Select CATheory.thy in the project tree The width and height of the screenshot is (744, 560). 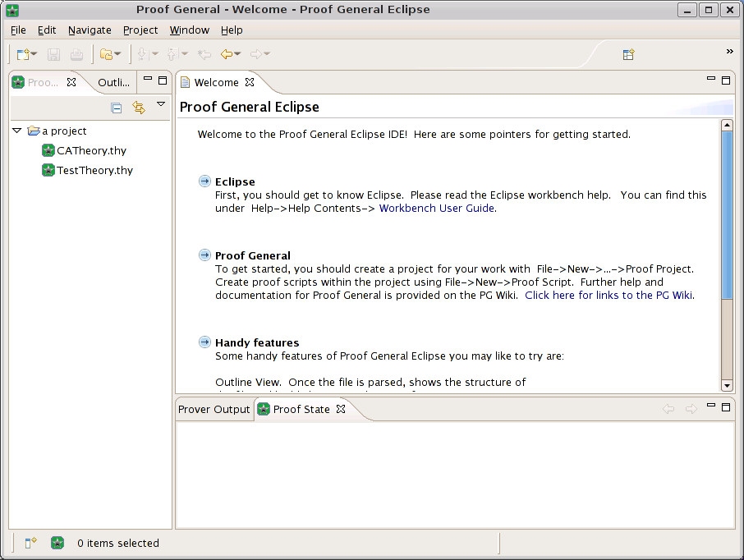pyautogui.click(x=84, y=151)
